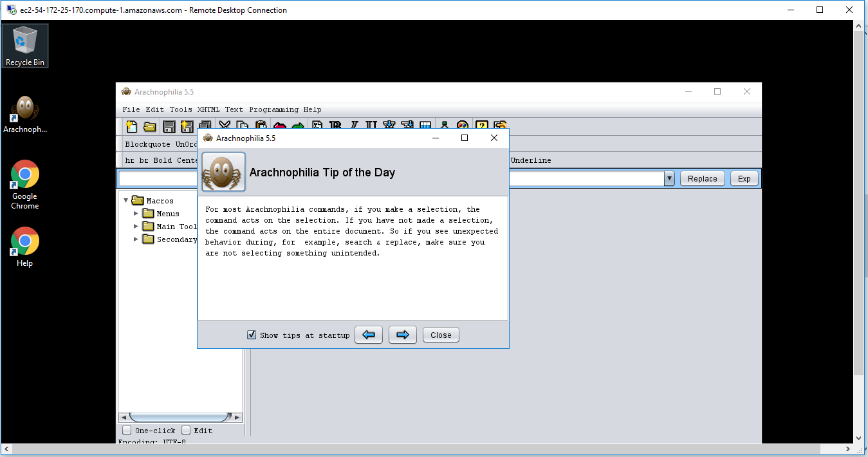Click the Save floppy disk icon

[x=169, y=127]
